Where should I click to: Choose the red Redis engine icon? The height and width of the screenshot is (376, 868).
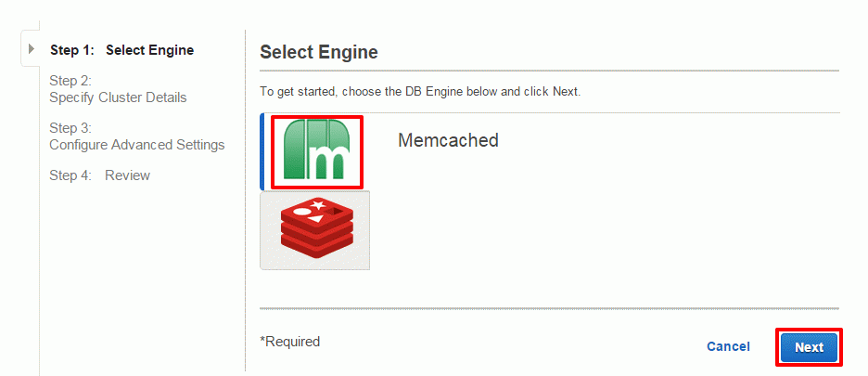pyautogui.click(x=315, y=230)
